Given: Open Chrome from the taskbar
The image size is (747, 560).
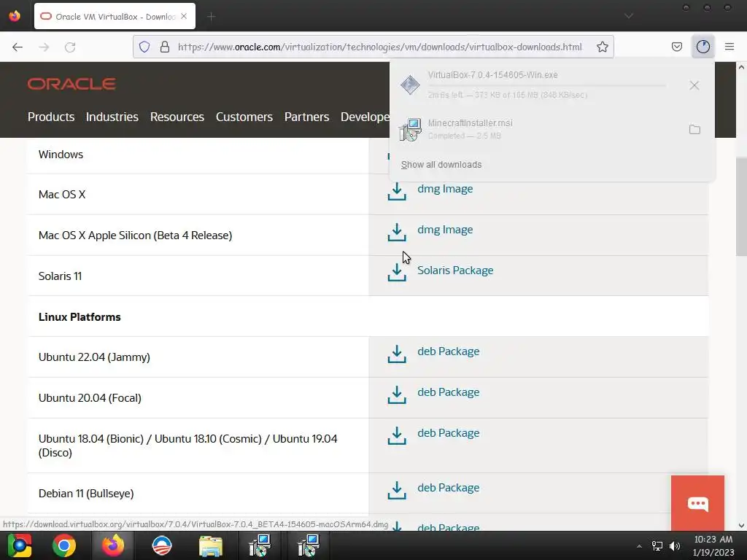Looking at the screenshot, I should tap(64, 545).
